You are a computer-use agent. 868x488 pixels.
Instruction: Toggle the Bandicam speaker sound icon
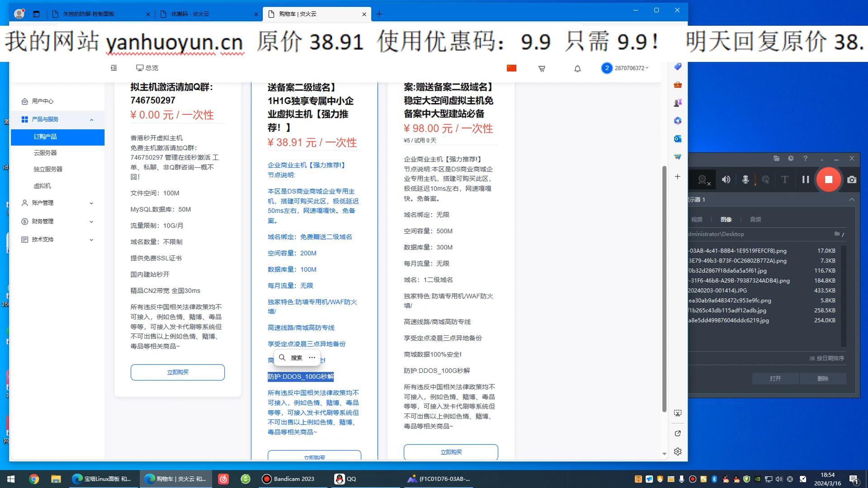pos(726,179)
